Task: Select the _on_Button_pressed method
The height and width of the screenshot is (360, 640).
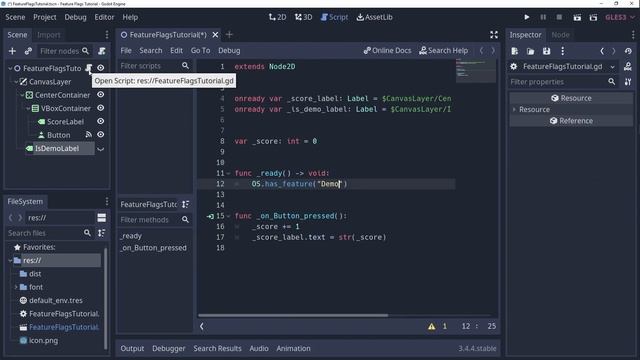Action: point(153,248)
